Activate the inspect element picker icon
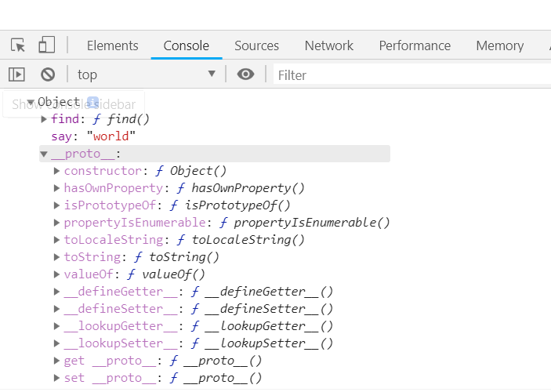The height and width of the screenshot is (392, 551). point(18,45)
